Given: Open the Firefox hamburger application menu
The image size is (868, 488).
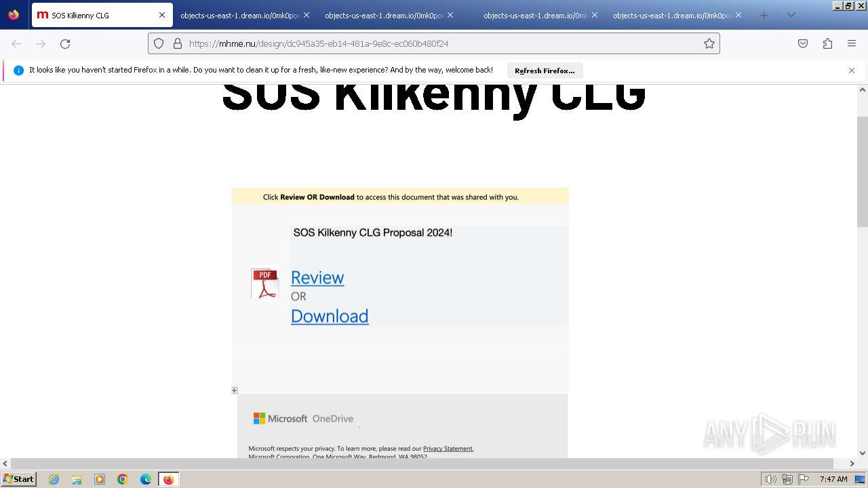Looking at the screenshot, I should tap(852, 43).
